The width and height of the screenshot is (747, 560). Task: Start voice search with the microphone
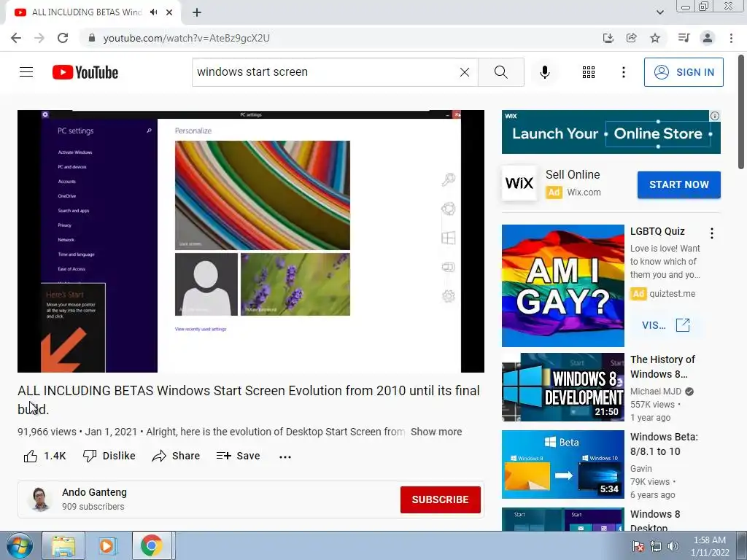click(544, 72)
